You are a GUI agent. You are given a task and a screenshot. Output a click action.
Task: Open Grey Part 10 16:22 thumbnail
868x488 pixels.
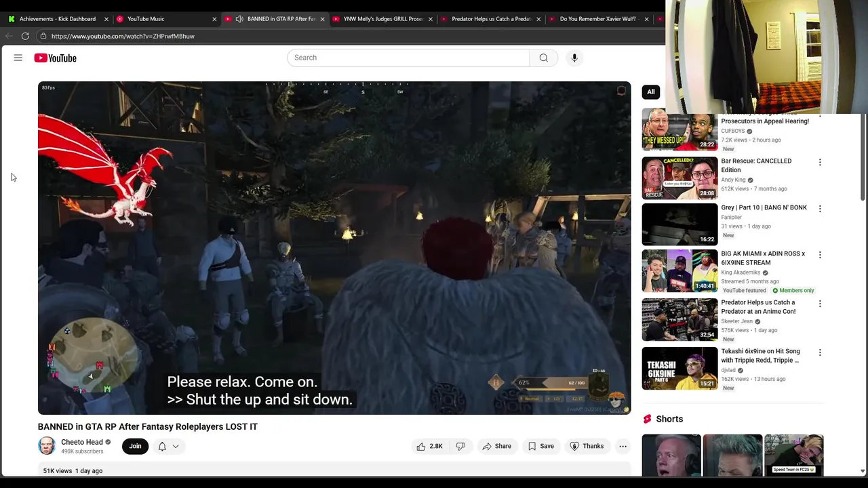point(679,224)
